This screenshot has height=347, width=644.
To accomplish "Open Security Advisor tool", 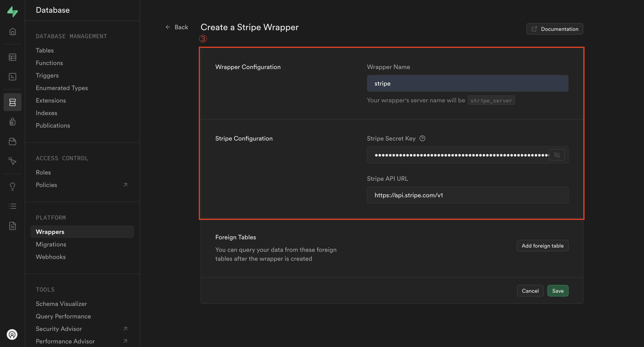I will tap(59, 329).
